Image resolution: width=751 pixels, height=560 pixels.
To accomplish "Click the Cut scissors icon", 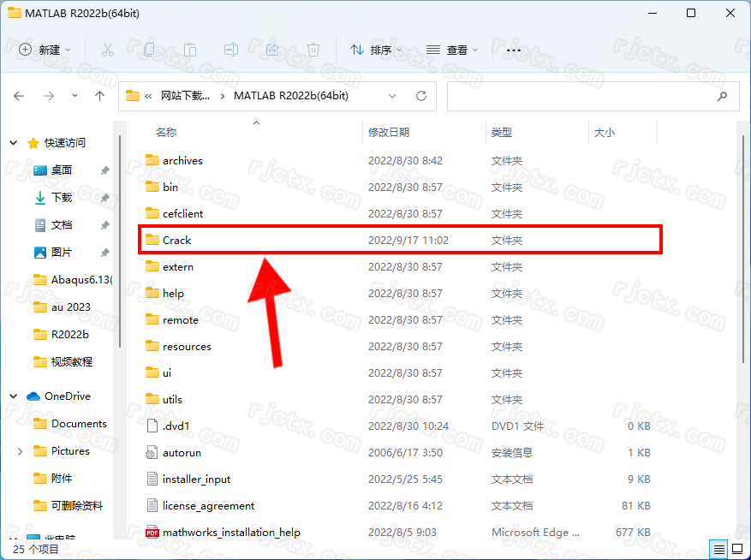I will click(x=108, y=50).
